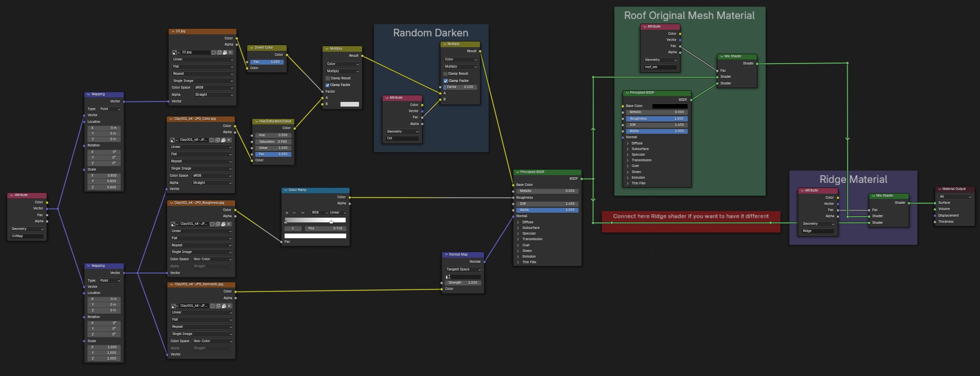Open file icon on Clay001 Roughness node
This screenshot has height=376, width=980.
coord(224,224)
